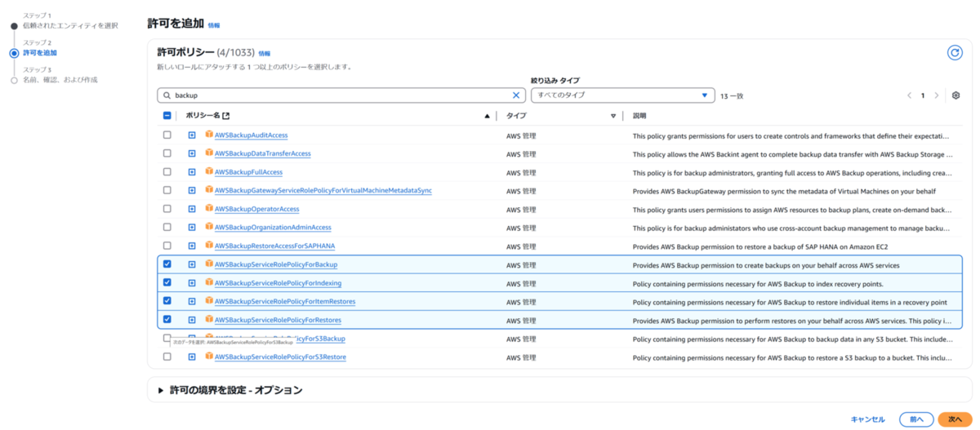
Task: Check AWSBackupAuditAccess policy checkbox
Action: pyautogui.click(x=167, y=135)
